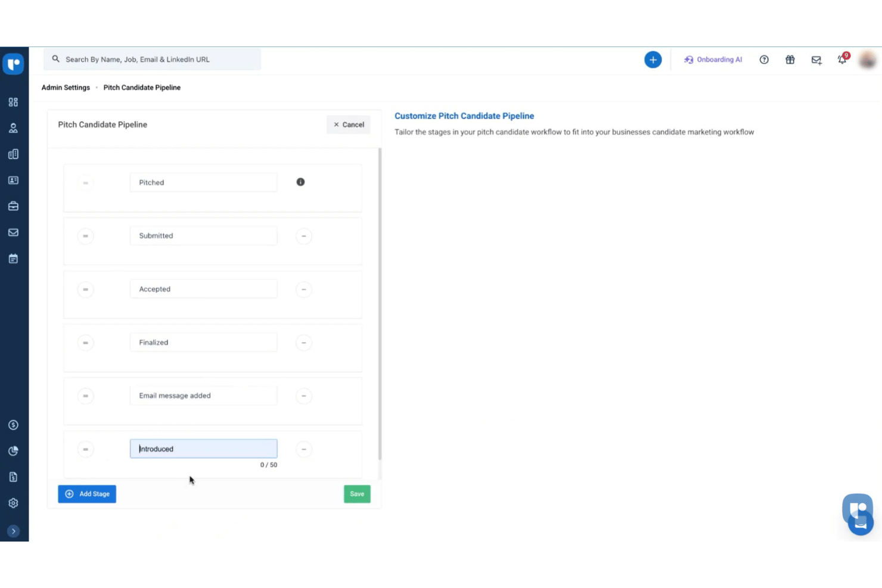
Task: Remove the Accepted stage
Action: pos(303,290)
